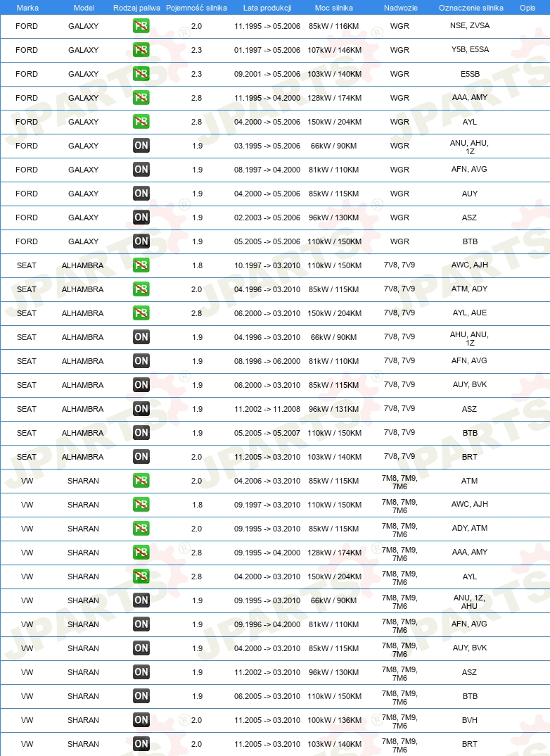This screenshot has width=550, height=756.
Task: Click the date range '08.1996 -> 06.2000'
Action: coord(267,360)
